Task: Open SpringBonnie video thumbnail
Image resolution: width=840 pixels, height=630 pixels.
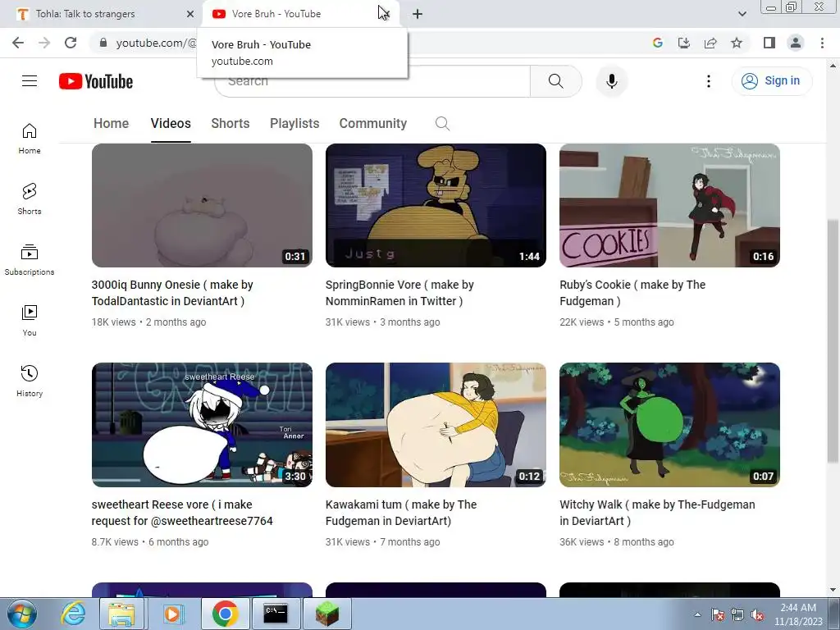Action: 436,205
